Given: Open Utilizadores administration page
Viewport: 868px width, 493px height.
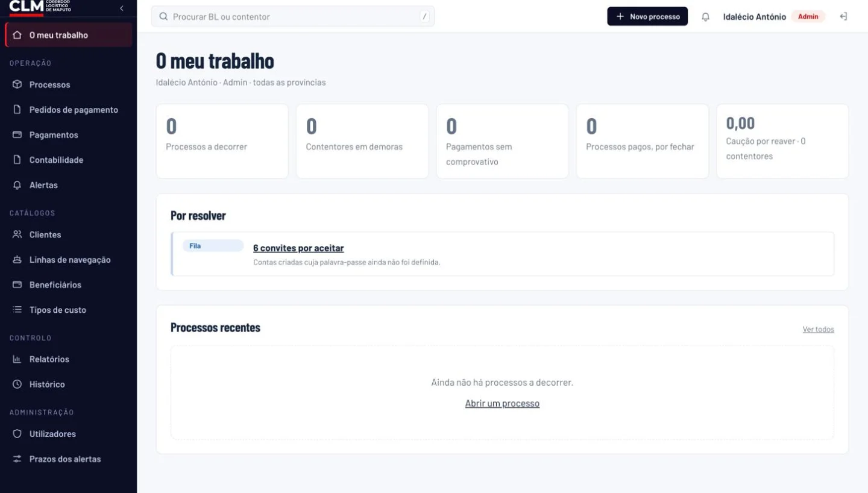Looking at the screenshot, I should pos(68,434).
